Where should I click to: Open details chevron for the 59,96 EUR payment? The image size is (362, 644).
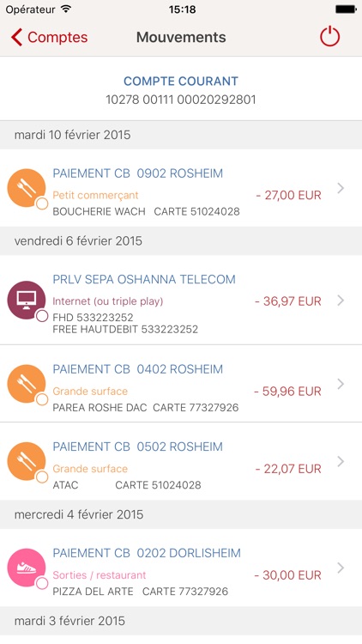pos(341,384)
